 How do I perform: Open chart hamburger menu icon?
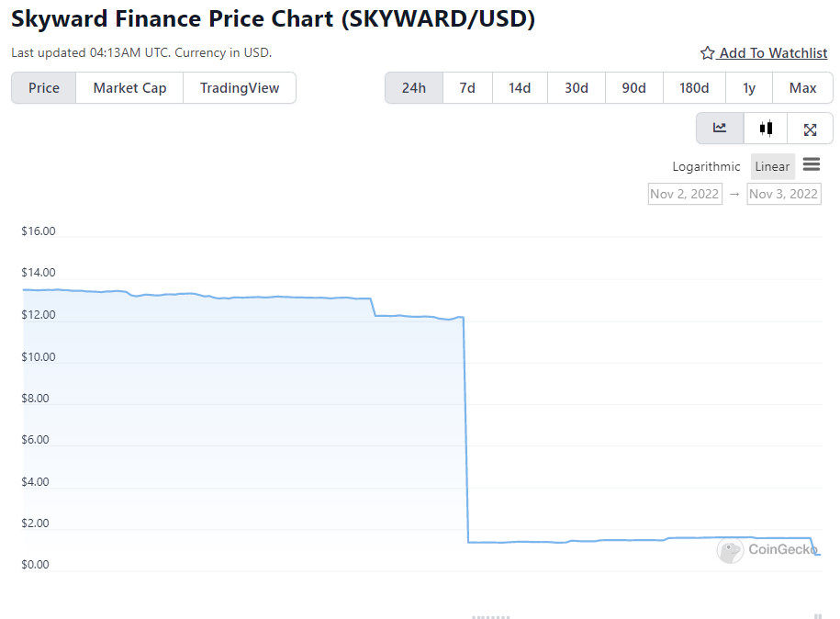click(812, 164)
